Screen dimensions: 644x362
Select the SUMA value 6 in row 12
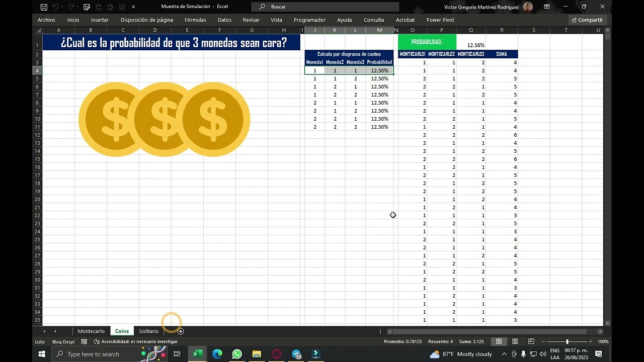point(502,135)
